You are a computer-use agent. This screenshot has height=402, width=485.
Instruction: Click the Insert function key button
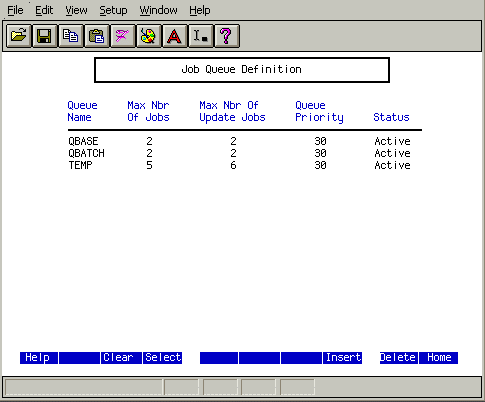(343, 358)
